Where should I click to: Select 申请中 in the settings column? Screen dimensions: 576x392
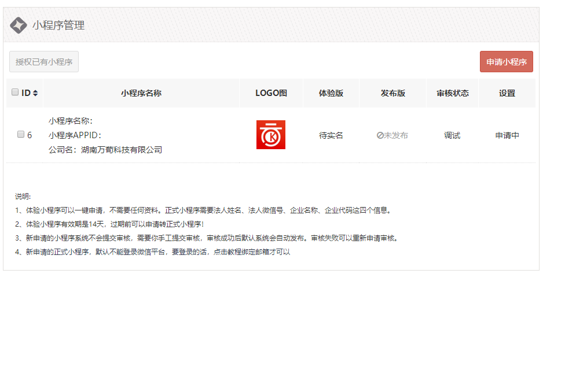click(x=507, y=135)
